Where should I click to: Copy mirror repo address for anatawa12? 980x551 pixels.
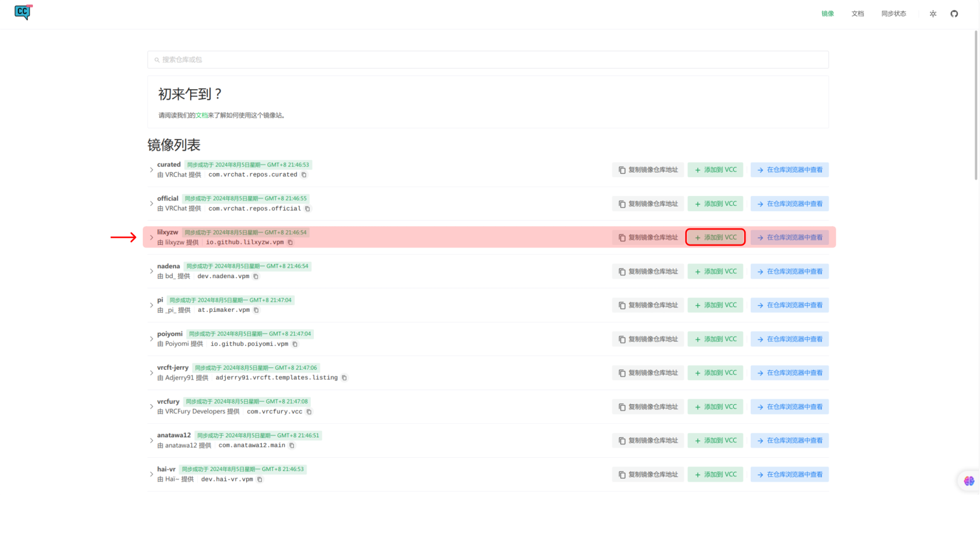point(648,440)
